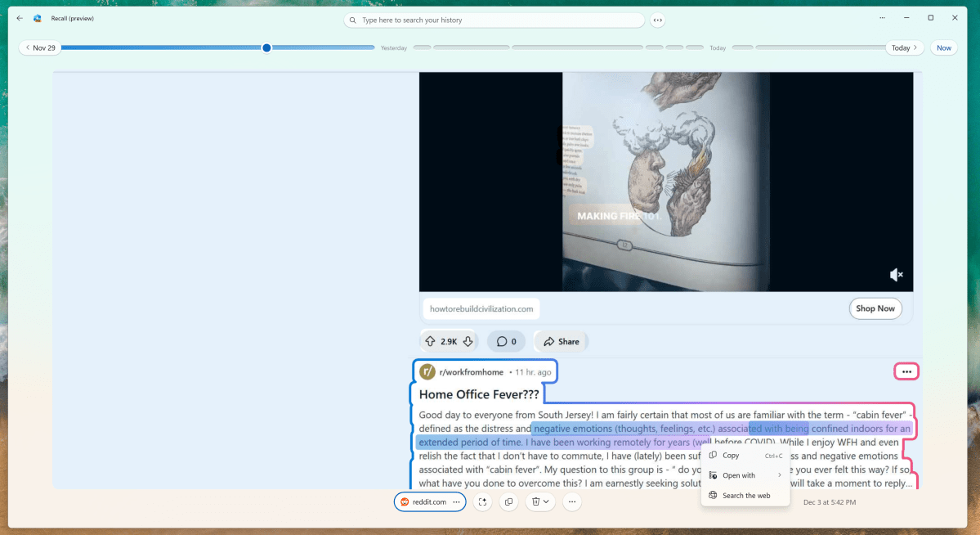Open the post options ellipsis
This screenshot has width=980, height=535.
pos(906,371)
